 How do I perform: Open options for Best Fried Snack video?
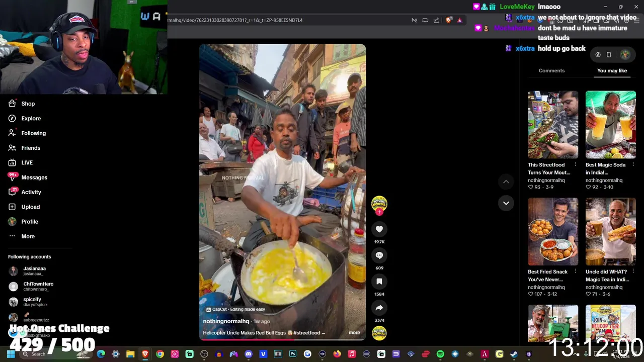click(x=576, y=271)
